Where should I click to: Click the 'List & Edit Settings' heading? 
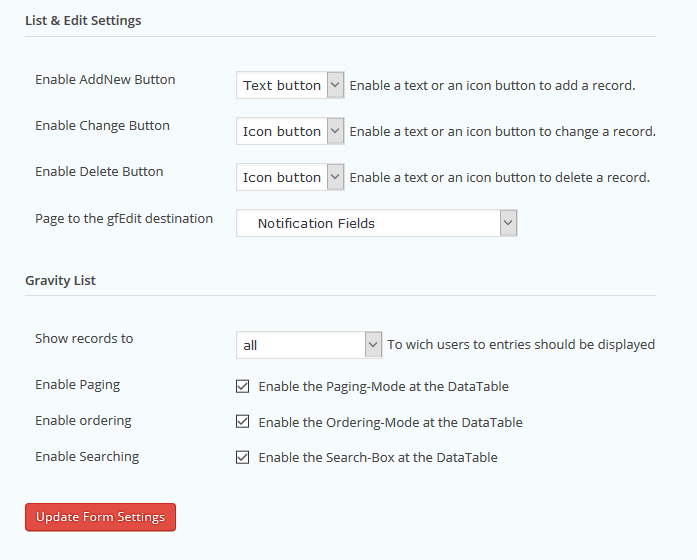tap(83, 20)
